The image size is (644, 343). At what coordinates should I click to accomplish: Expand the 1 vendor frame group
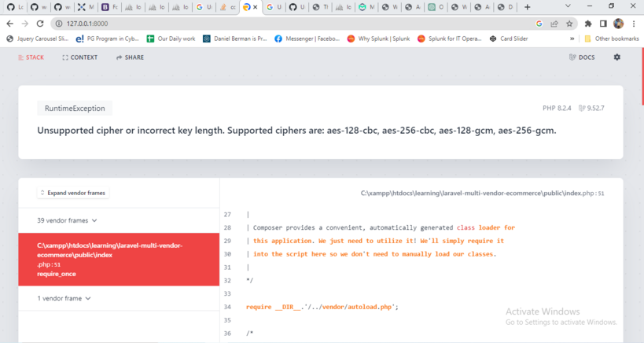[x=64, y=299]
